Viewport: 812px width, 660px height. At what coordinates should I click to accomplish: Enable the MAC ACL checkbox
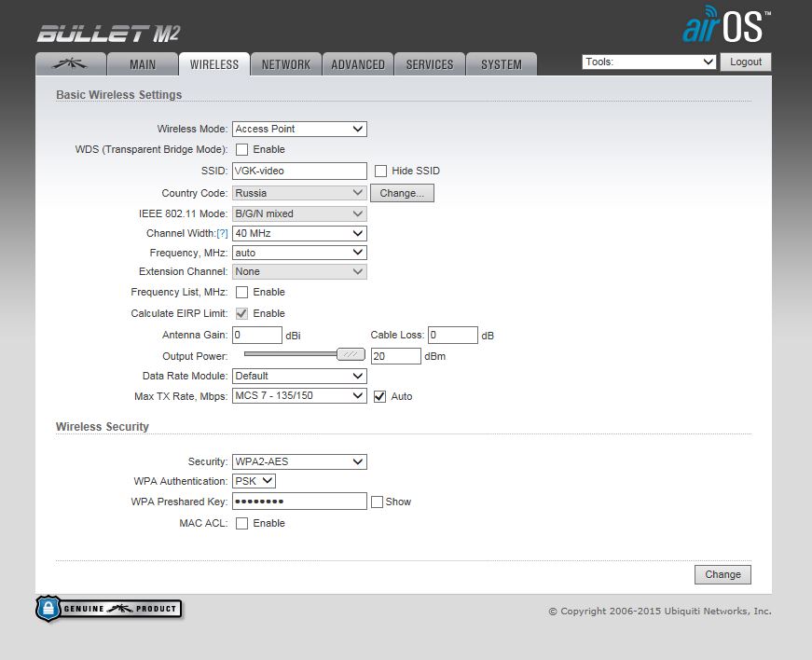pyautogui.click(x=241, y=523)
